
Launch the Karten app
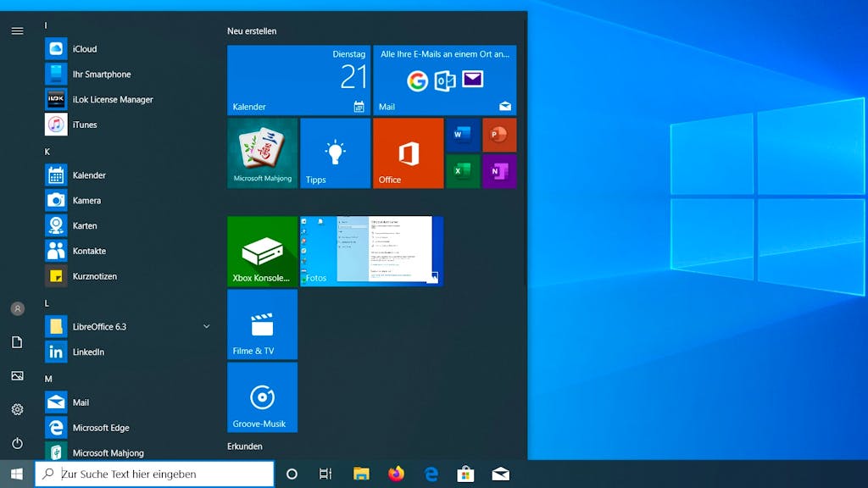coord(127,225)
